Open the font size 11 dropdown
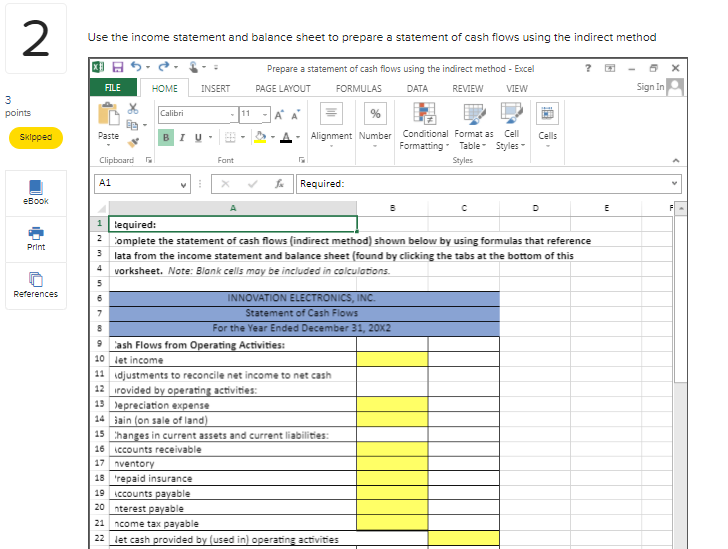 pos(265,114)
